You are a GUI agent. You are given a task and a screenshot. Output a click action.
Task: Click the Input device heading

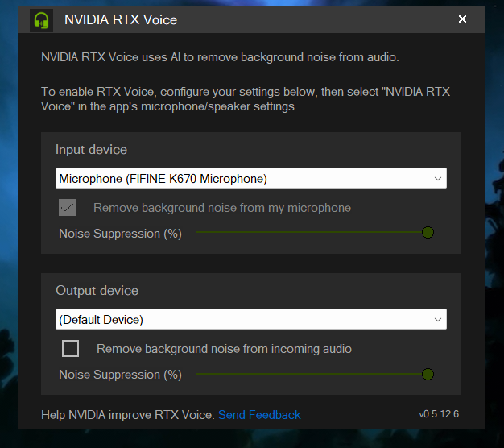pos(91,150)
